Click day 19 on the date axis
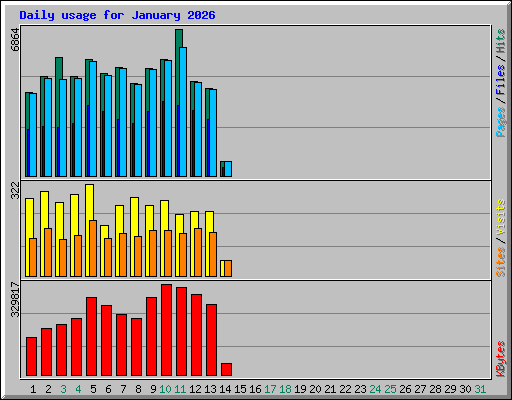 (300, 389)
